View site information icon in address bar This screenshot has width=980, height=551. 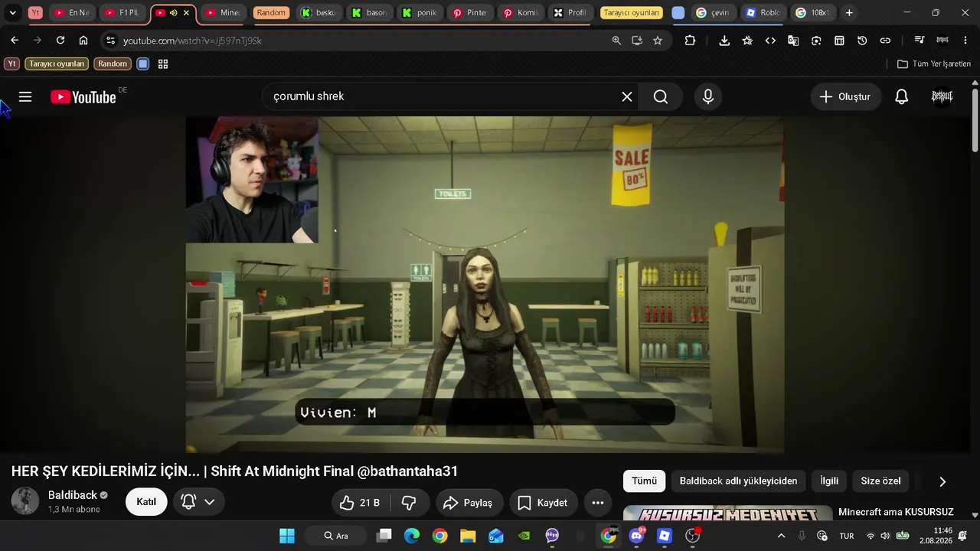110,41
